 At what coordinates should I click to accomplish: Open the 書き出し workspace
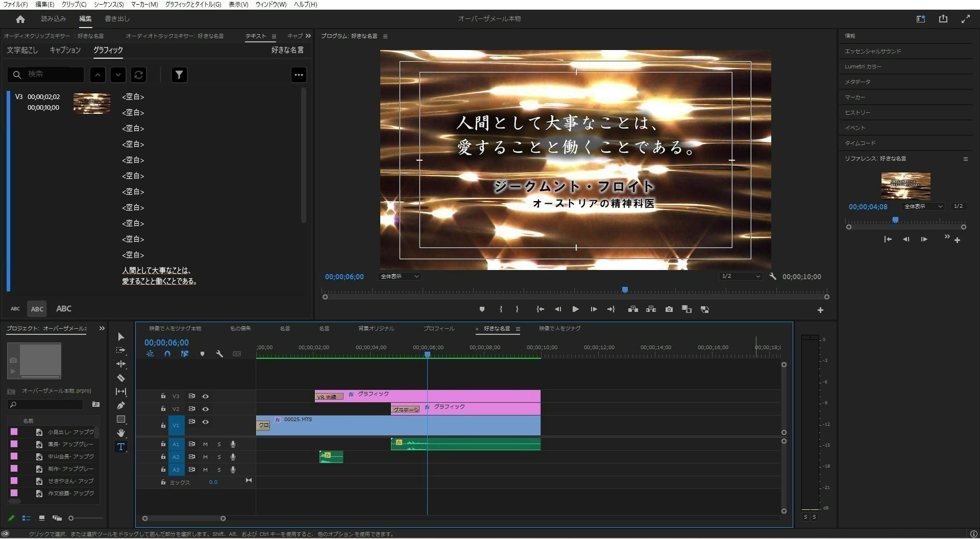[x=117, y=19]
